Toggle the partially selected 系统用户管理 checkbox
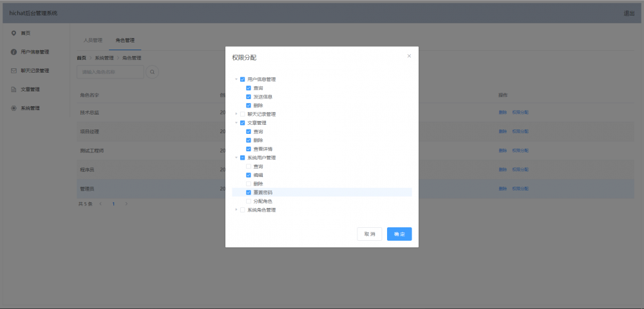This screenshot has height=309, width=644. [x=242, y=158]
